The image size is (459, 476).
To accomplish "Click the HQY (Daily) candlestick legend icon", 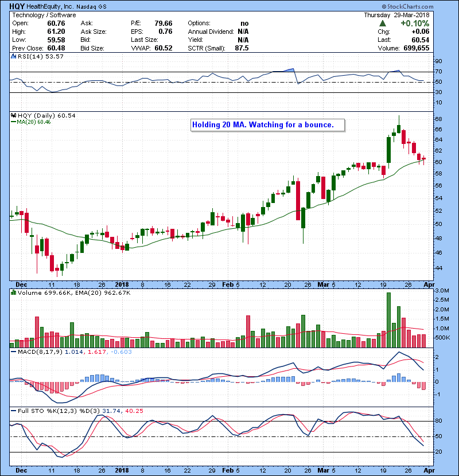I will click(x=13, y=115).
